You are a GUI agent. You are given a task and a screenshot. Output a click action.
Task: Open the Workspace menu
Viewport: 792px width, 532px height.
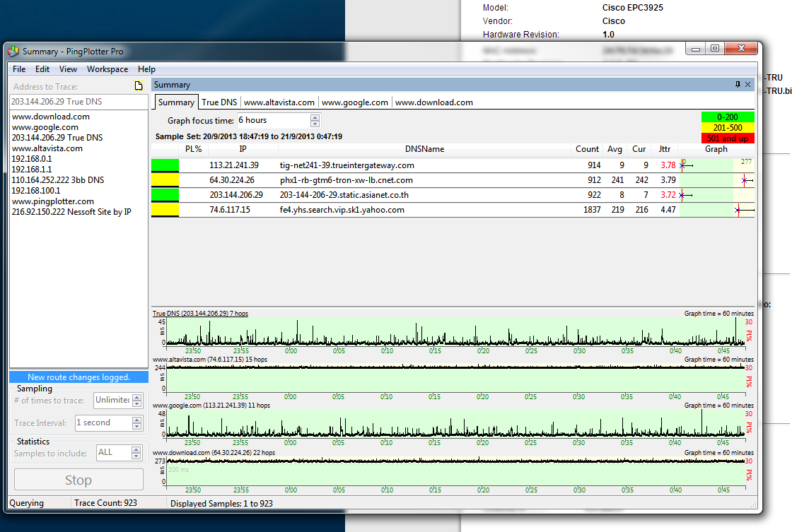107,69
